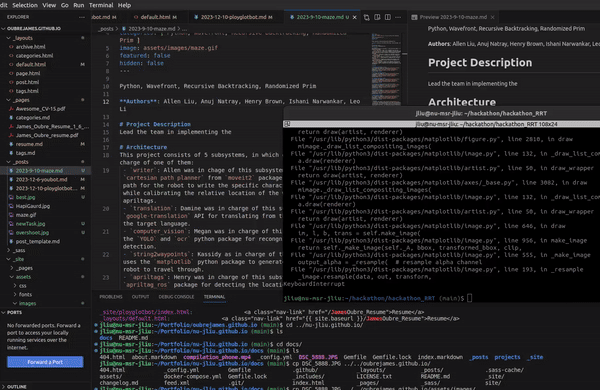
Task: Expand the _sass folder
Action: pos(8,250)
